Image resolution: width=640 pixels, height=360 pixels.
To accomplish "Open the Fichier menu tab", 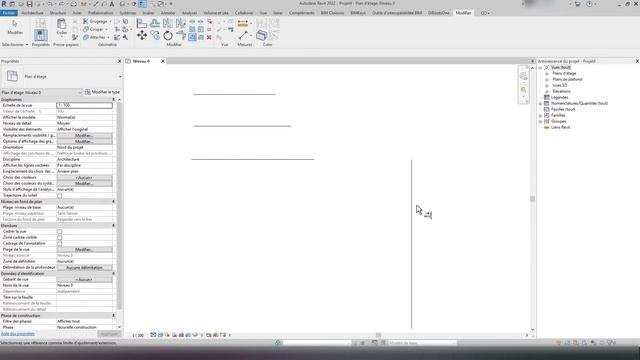I will (x=9, y=13).
